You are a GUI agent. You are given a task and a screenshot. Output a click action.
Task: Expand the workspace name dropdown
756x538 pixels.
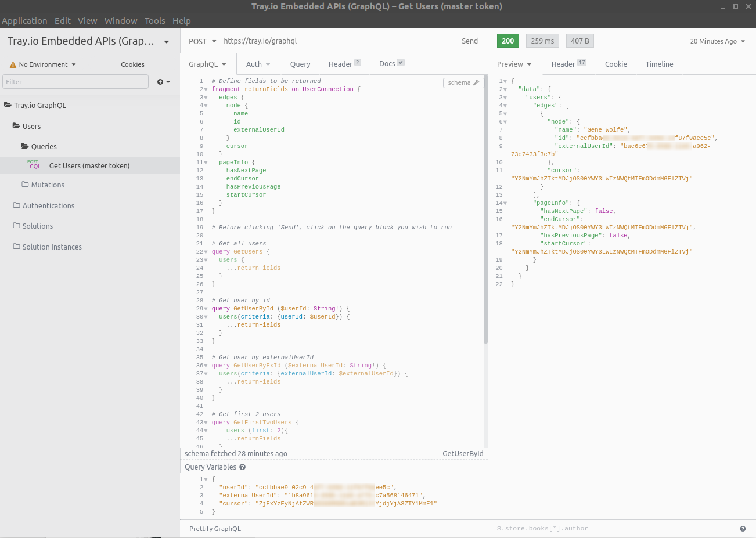[x=167, y=42]
